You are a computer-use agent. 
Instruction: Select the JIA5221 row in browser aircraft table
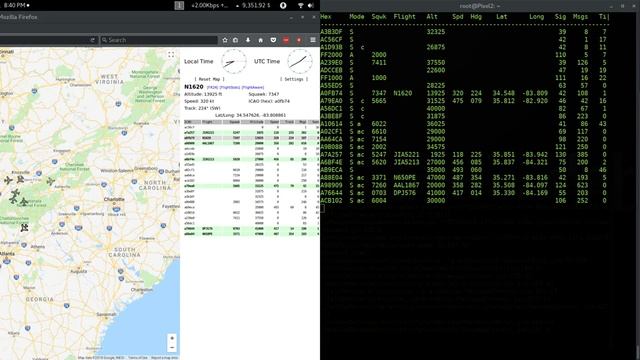coord(251,133)
